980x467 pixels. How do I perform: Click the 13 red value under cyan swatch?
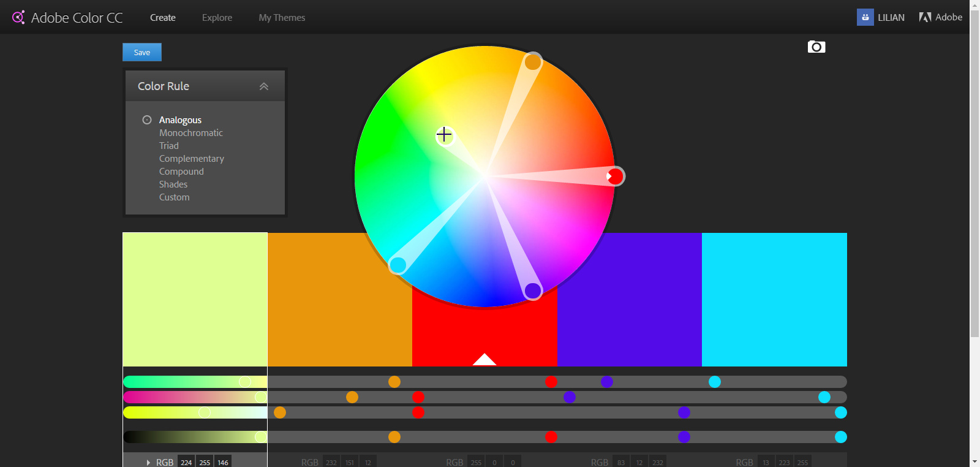(766, 462)
